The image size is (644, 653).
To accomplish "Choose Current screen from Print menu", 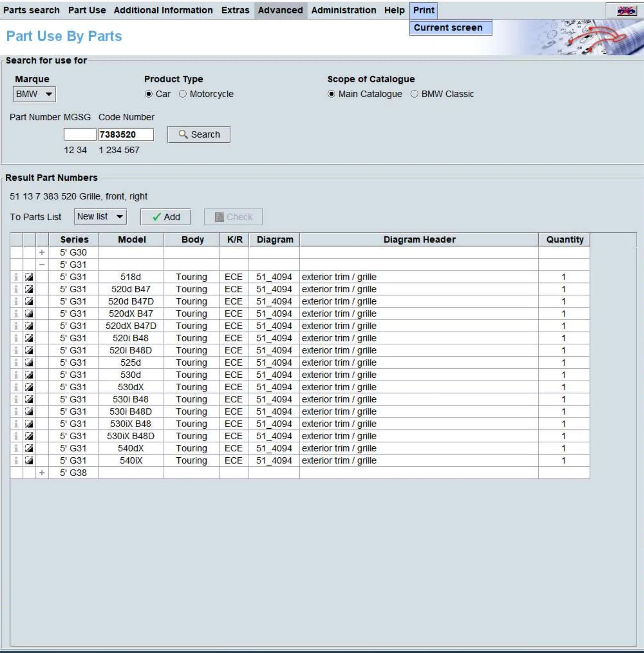I will (x=451, y=28).
